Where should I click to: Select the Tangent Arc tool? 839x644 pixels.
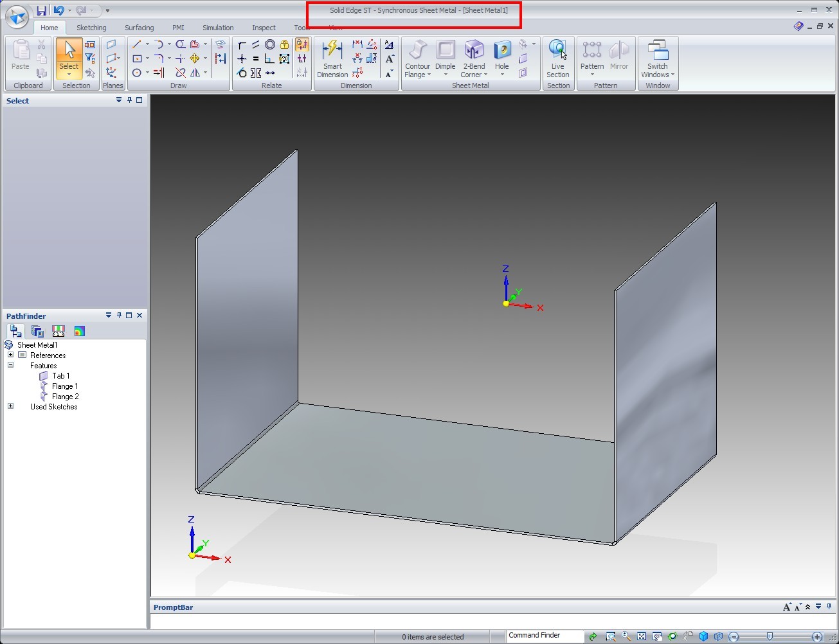158,44
